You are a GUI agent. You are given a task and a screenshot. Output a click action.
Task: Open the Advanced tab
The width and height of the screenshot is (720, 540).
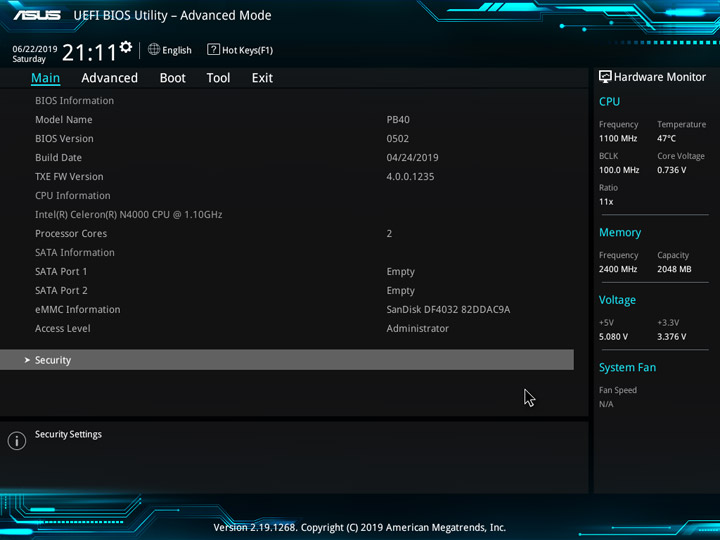point(109,78)
